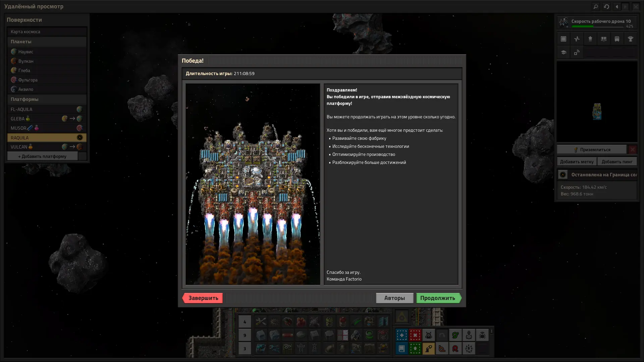Open the achievements trophy icon

(x=631, y=39)
